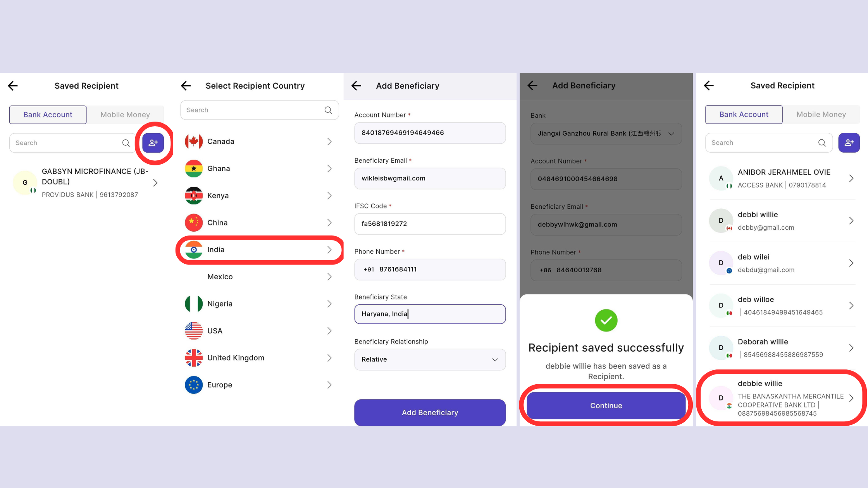Tap the Europe flag icon

(x=194, y=385)
